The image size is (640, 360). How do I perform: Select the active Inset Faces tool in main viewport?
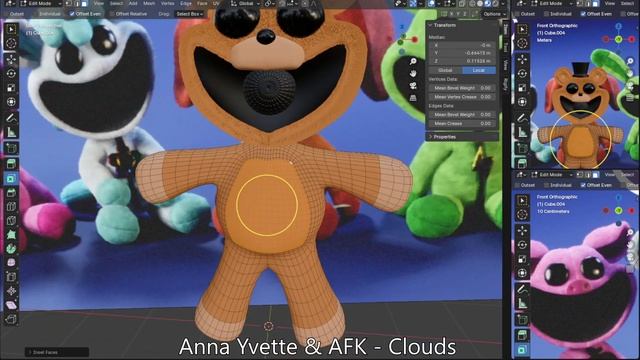tap(11, 178)
